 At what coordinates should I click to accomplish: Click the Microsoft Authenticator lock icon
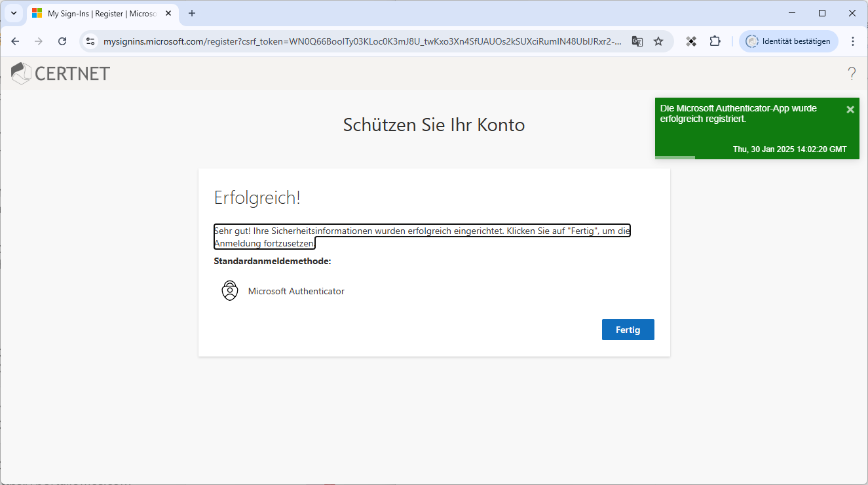230,291
